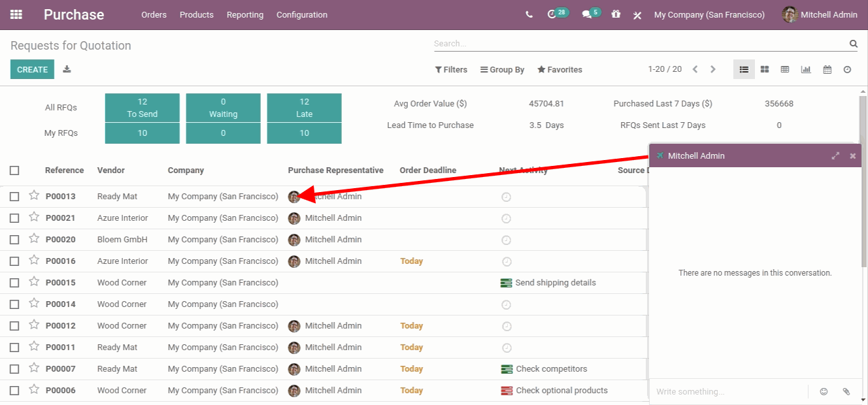
Task: Click the CREATE button
Action: point(32,69)
